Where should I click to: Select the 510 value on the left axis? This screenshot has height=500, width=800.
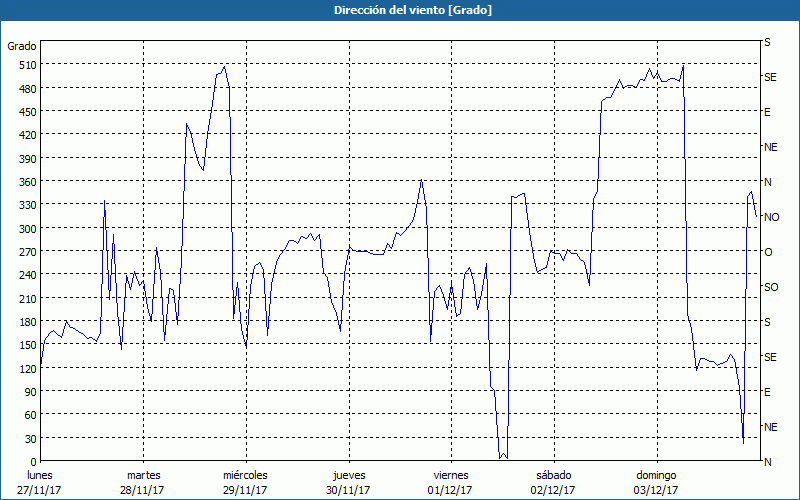click(x=26, y=65)
